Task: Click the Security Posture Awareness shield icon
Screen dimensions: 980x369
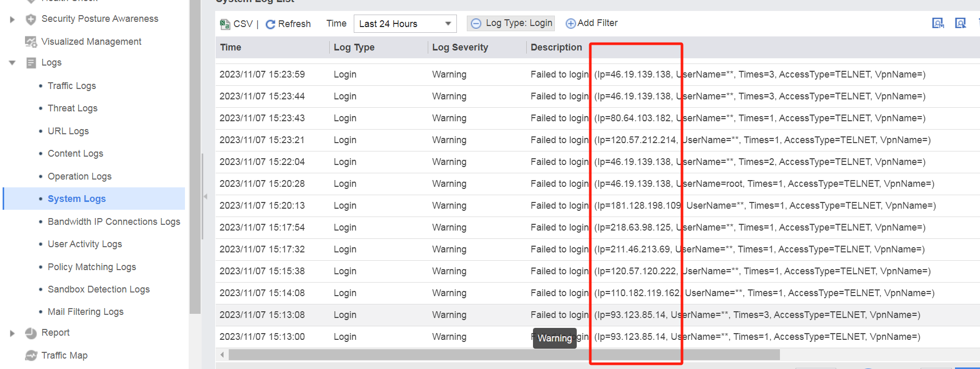Action: point(31,19)
